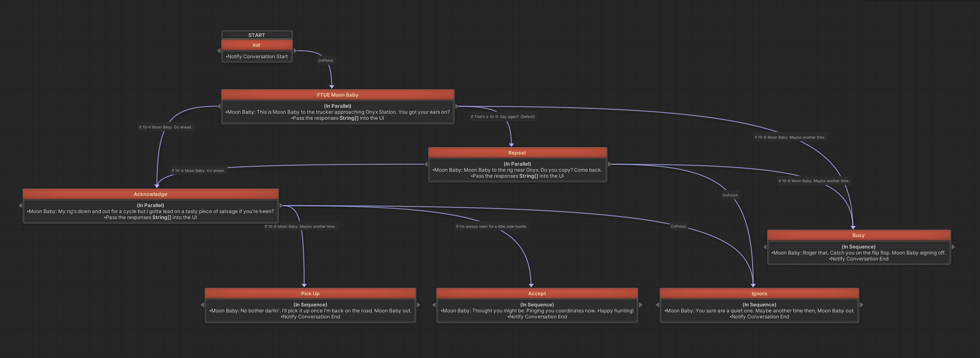Select the Init node header
The image size is (980, 358).
click(x=257, y=45)
